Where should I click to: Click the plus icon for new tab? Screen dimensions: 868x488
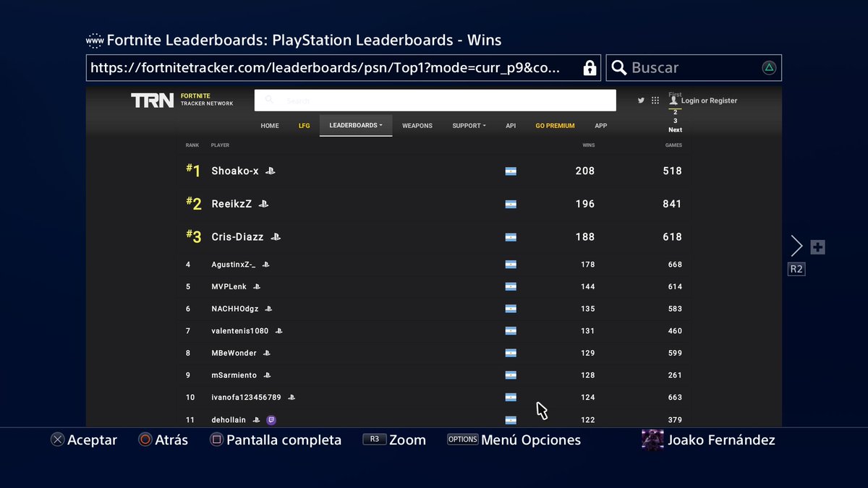pyautogui.click(x=817, y=247)
